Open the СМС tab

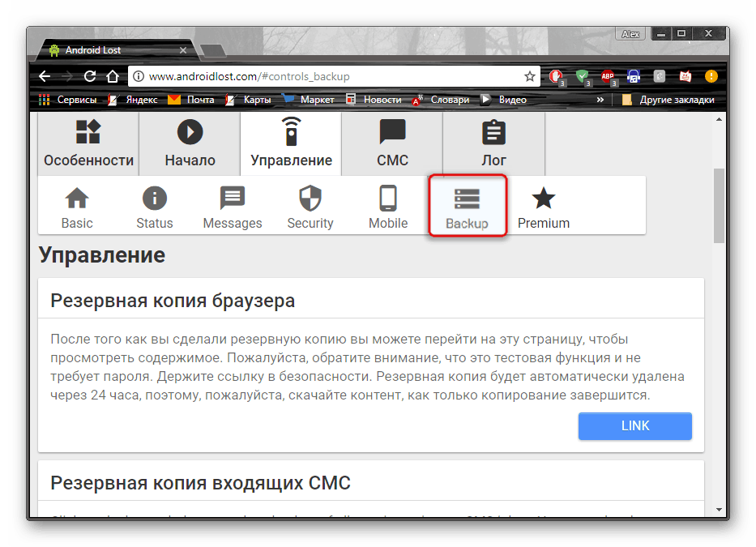[392, 143]
